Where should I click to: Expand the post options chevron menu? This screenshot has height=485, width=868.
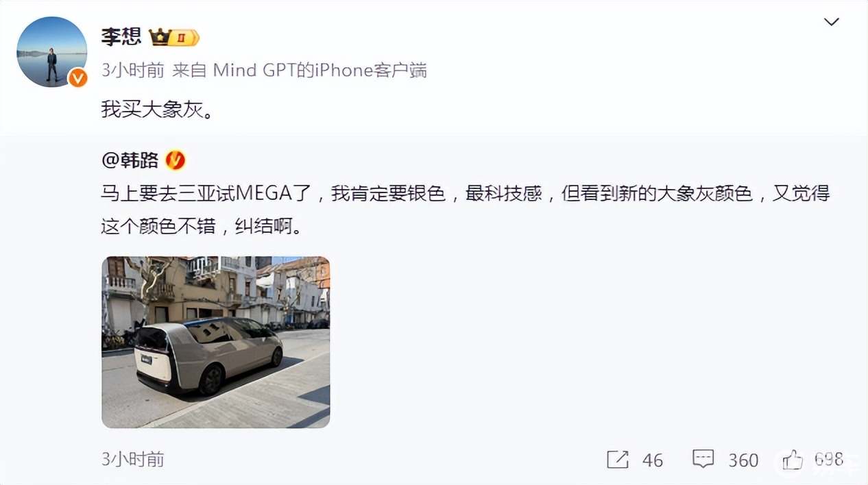pyautogui.click(x=831, y=22)
